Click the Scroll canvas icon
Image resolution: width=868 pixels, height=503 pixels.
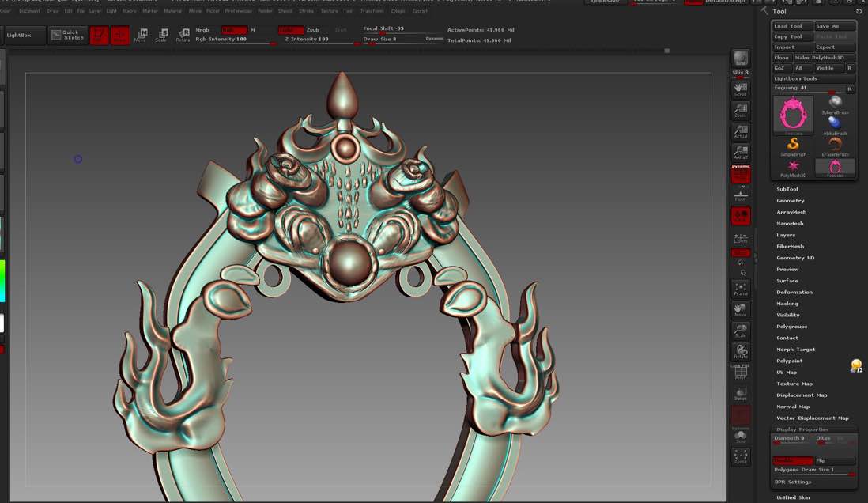pos(741,89)
